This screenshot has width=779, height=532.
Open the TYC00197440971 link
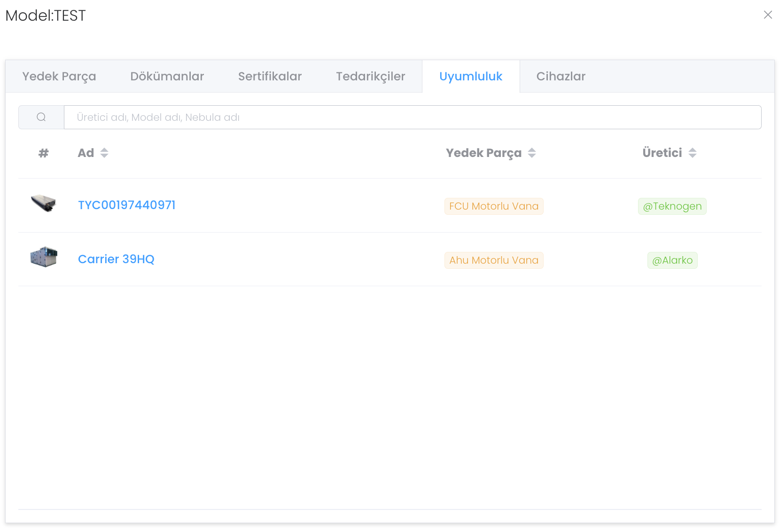(x=127, y=205)
